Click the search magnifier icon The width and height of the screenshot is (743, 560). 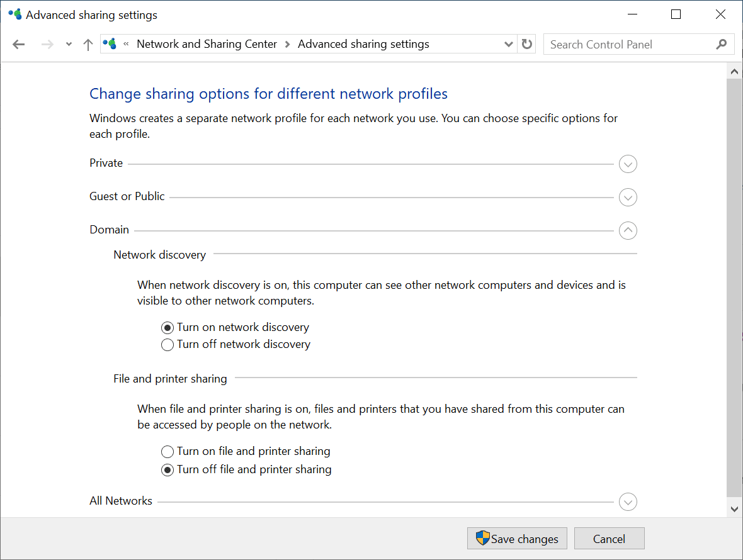721,45
